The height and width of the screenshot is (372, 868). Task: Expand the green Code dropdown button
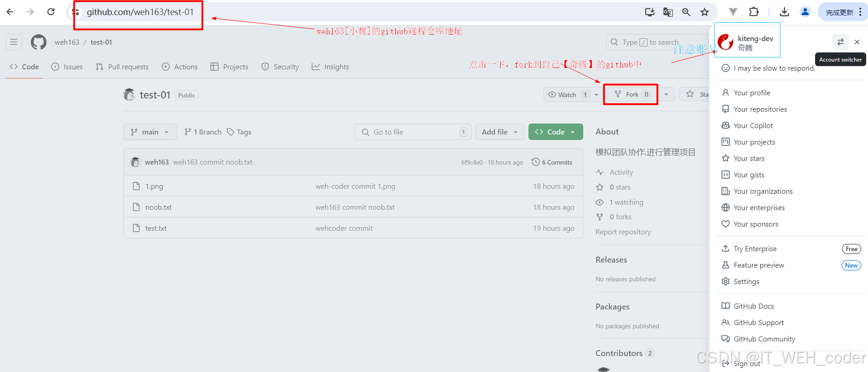click(x=555, y=132)
